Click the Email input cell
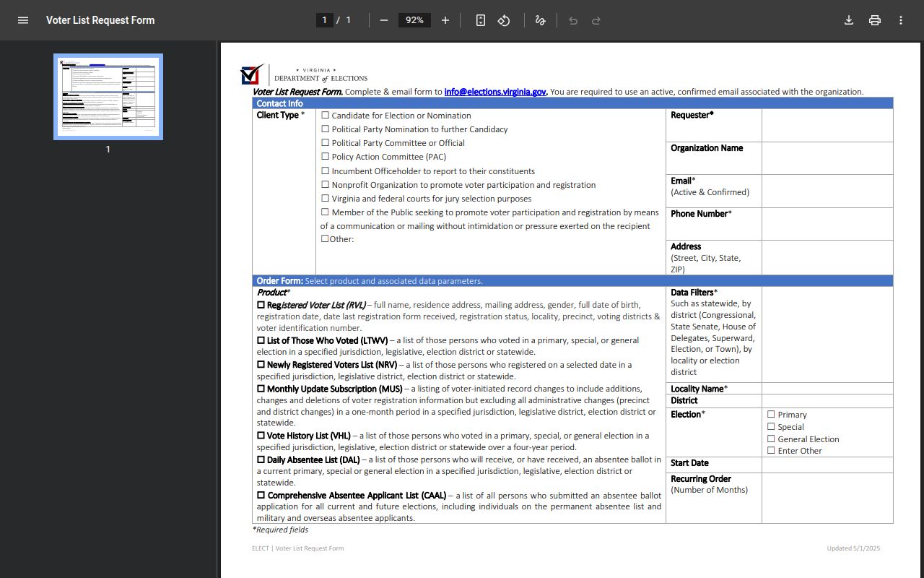The image size is (924, 578). 827,191
